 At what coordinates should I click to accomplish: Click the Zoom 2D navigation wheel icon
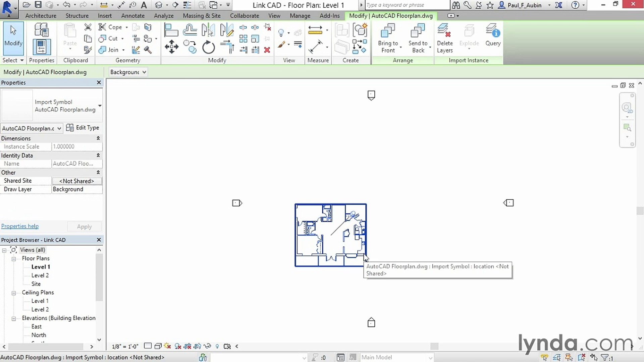coord(627,108)
